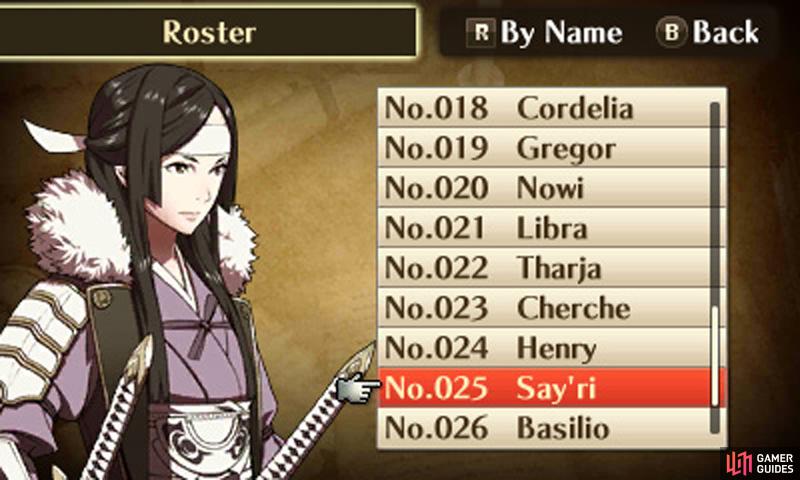
Task: Click the roster list scrollbar thumb
Action: pos(715,355)
